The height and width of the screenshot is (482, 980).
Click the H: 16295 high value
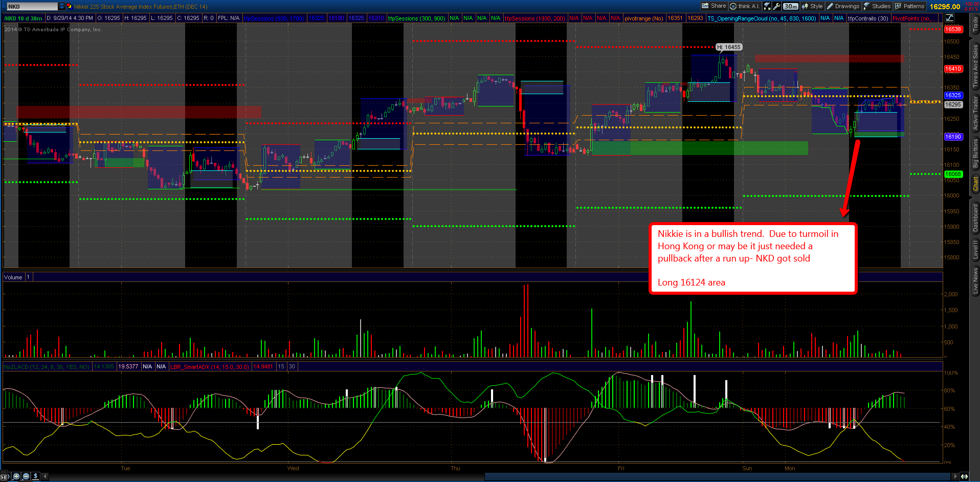(x=136, y=18)
